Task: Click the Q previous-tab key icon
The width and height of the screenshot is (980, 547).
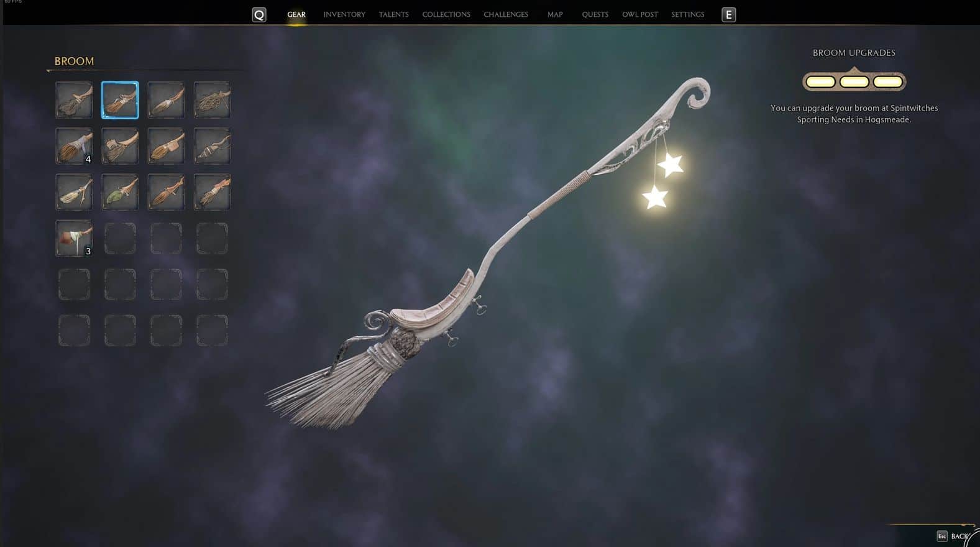Action: (259, 14)
